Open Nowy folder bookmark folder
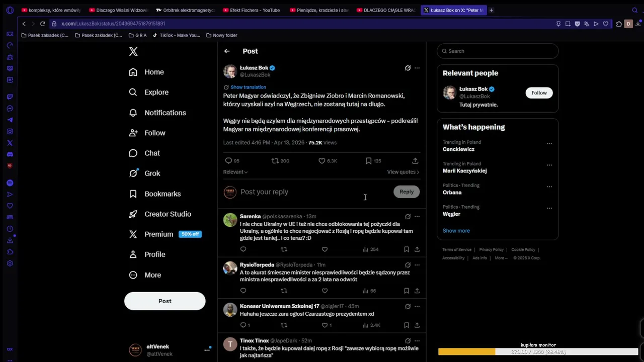 (221, 35)
